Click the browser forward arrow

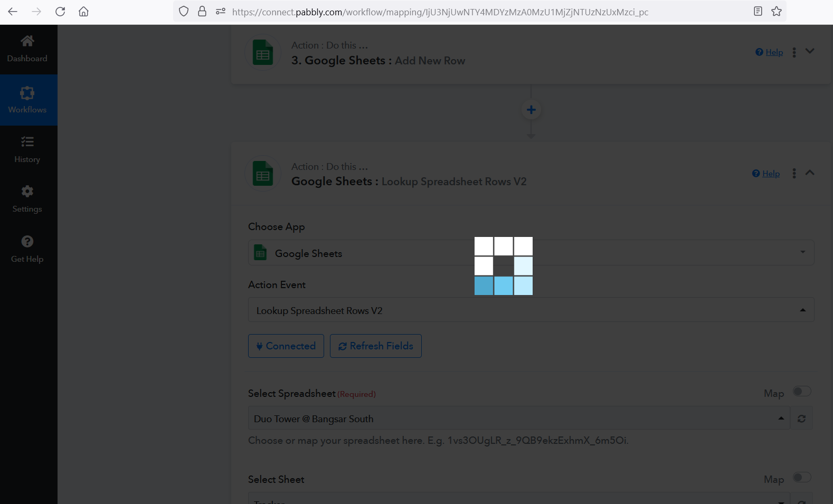36,12
